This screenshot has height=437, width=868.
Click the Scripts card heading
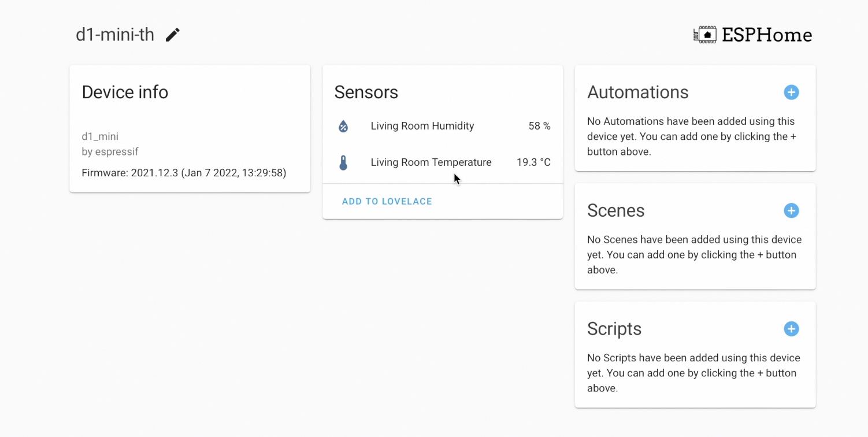tap(614, 329)
